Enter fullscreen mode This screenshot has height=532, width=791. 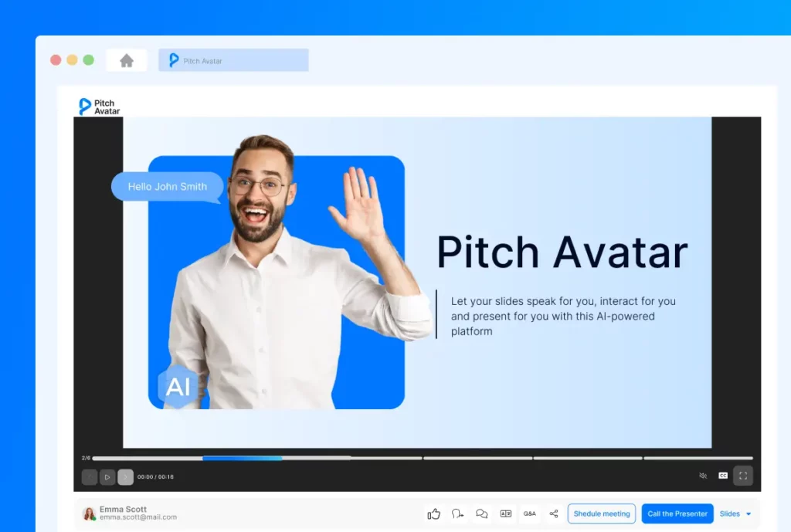[x=742, y=476]
